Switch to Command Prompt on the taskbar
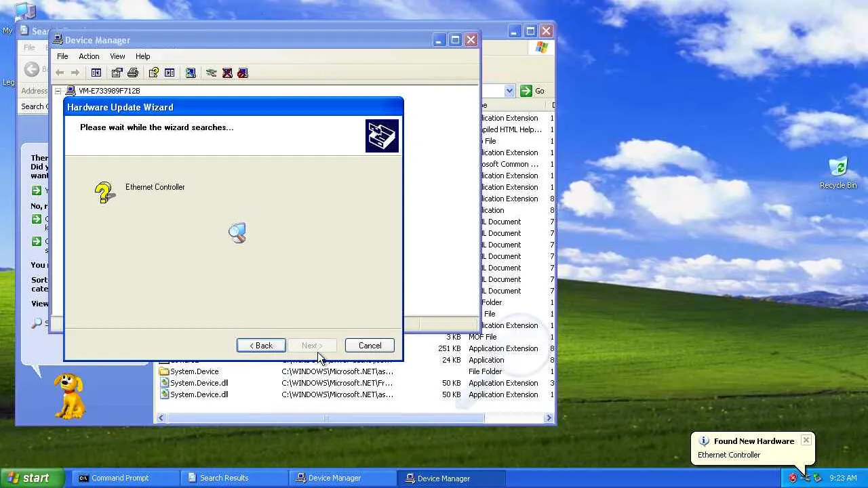This screenshot has height=488, width=868. (x=125, y=478)
